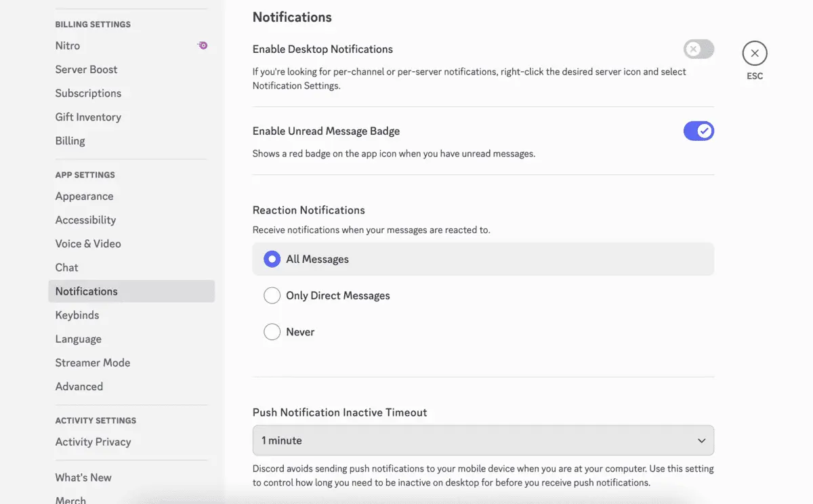Screen dimensions: 813x504
Task: Disable the Enable Unread Message Badge setting
Action: tap(699, 131)
